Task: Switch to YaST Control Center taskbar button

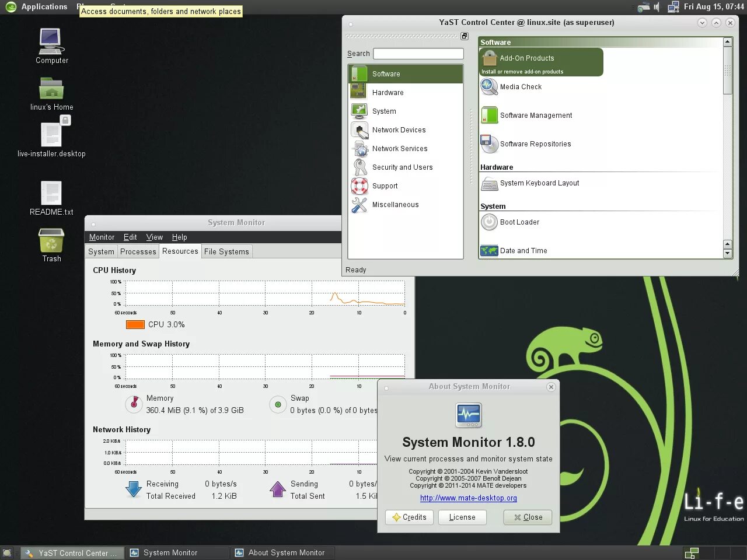Action: coord(73,553)
